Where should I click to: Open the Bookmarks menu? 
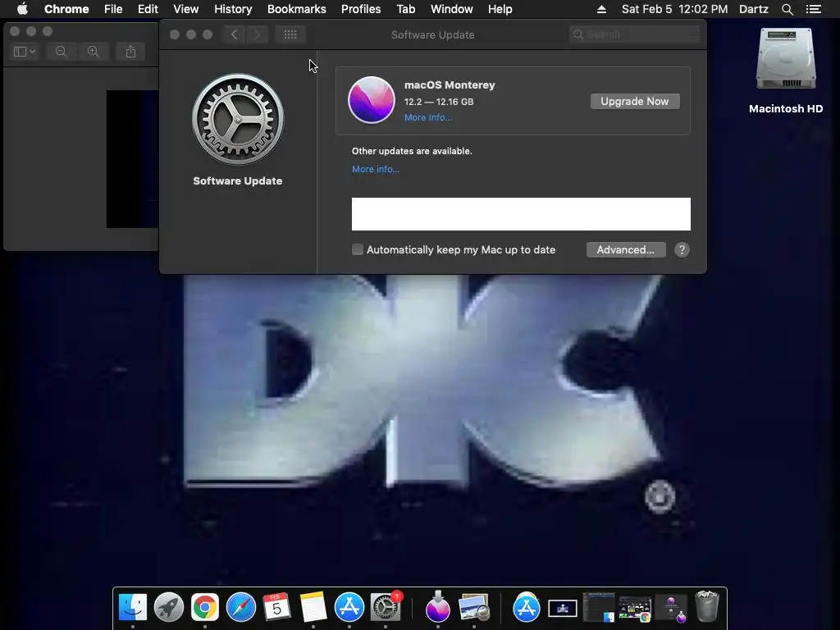297,9
